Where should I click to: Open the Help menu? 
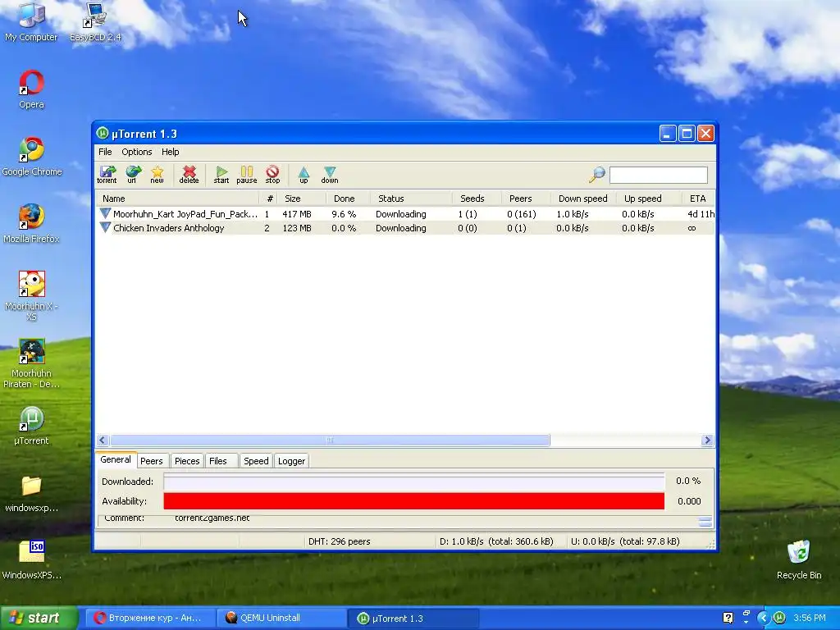pyautogui.click(x=171, y=152)
